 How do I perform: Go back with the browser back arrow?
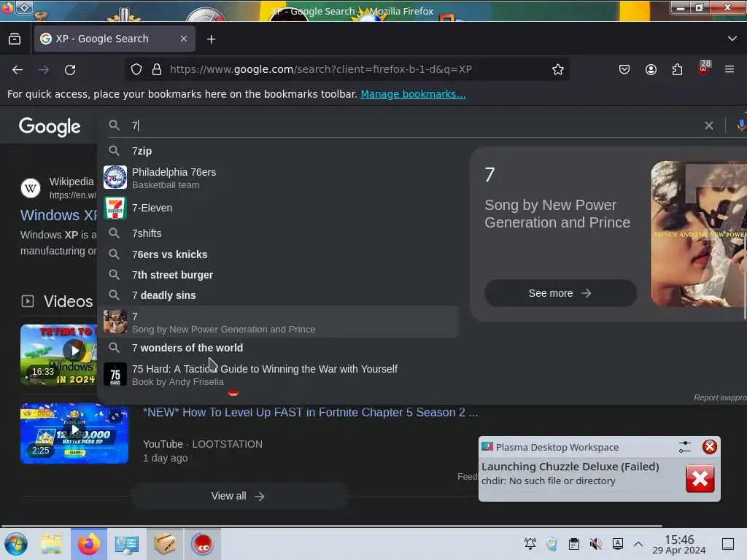18,69
